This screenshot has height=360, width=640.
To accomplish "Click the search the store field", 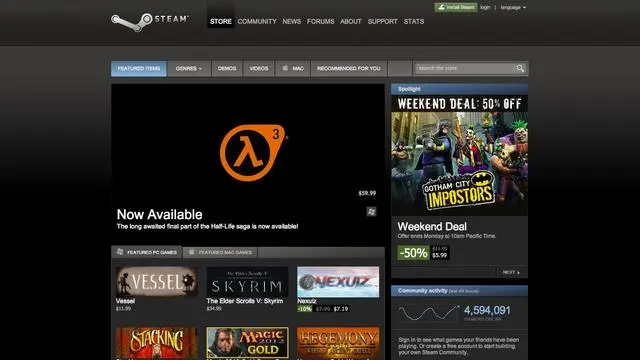I will [x=464, y=69].
